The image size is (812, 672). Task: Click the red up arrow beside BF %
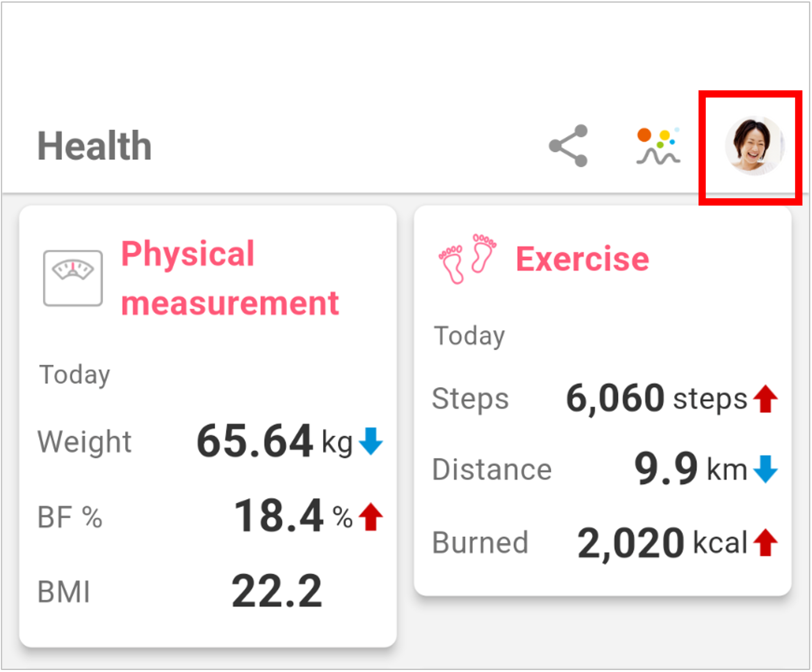(371, 517)
